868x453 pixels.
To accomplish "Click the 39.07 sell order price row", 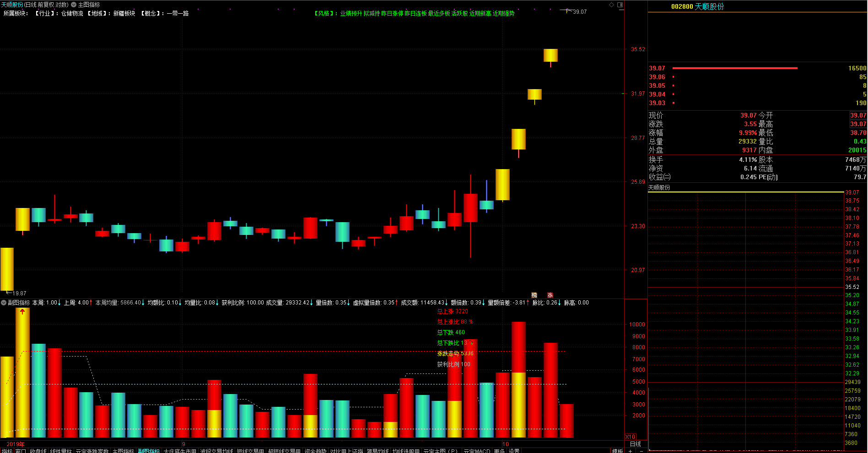I will click(x=757, y=68).
